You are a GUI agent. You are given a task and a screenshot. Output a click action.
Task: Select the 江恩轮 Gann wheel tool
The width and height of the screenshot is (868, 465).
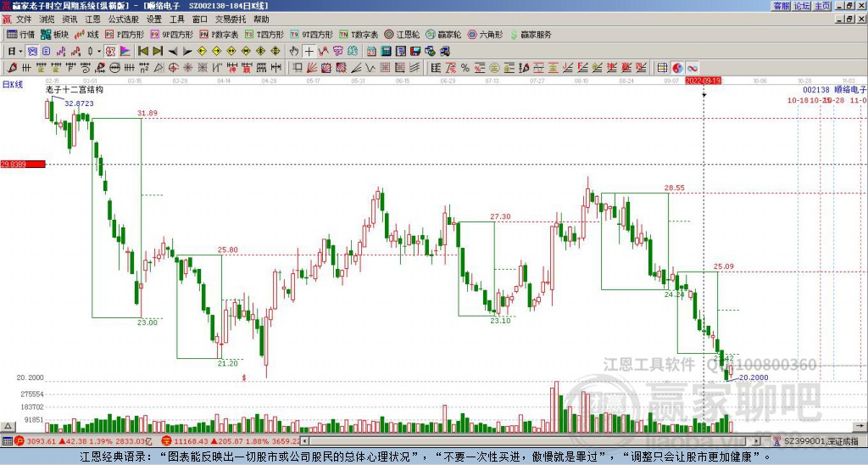(406, 35)
